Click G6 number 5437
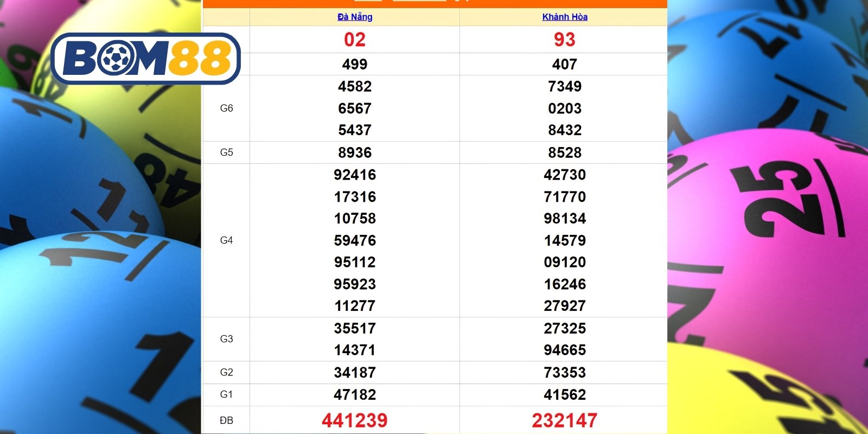Screen dimensions: 868x434 [x=355, y=130]
